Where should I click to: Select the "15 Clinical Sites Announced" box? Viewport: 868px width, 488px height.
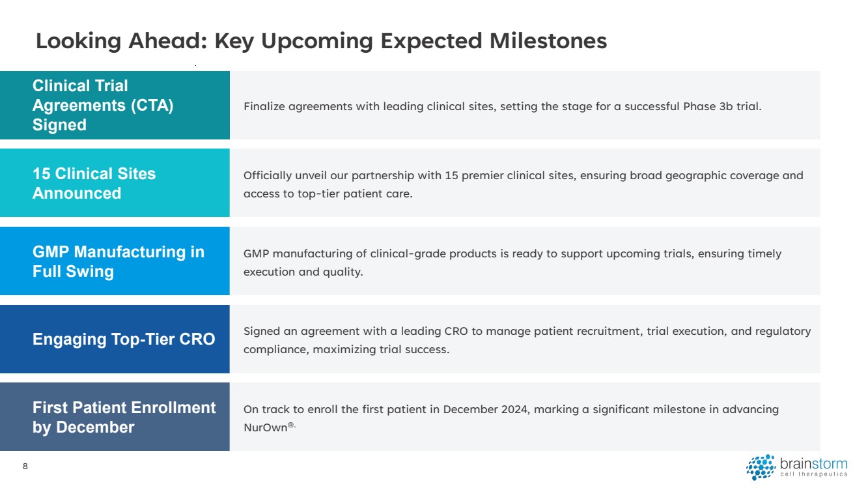pos(115,183)
